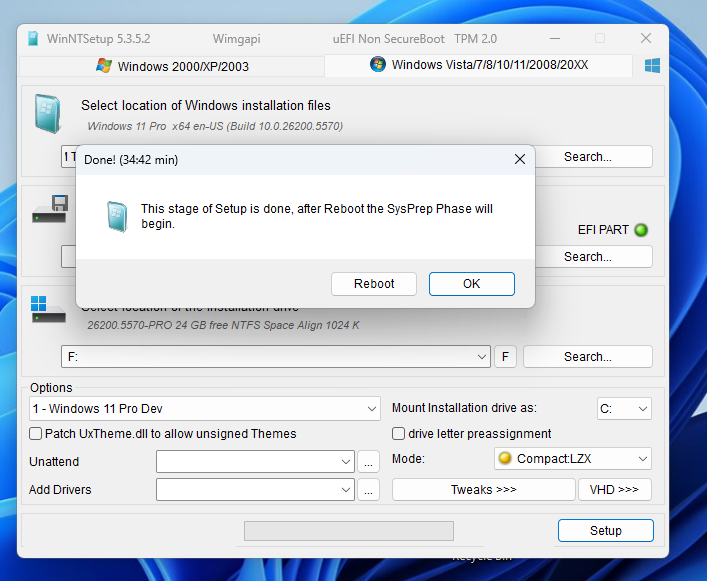Close the Done! dialog with its X
Screen dimensions: 707x581
click(519, 159)
